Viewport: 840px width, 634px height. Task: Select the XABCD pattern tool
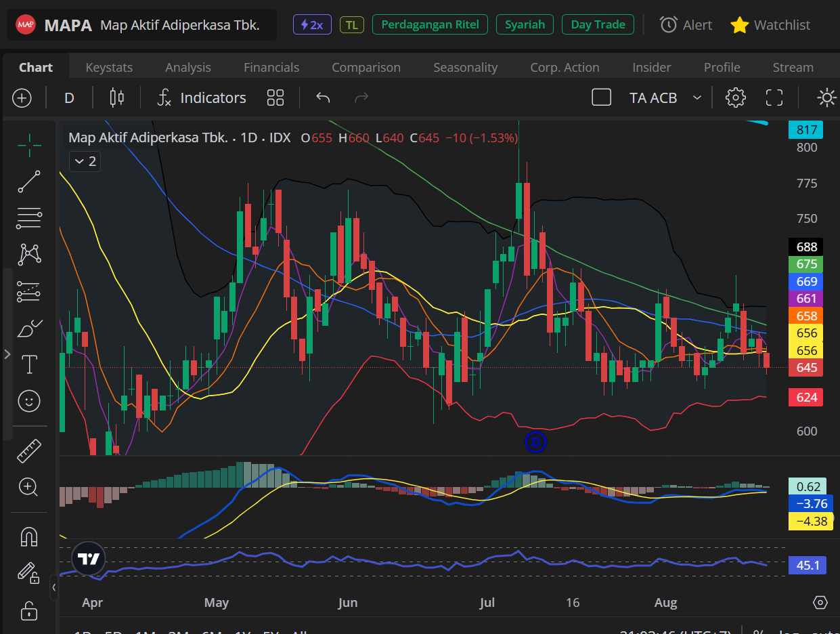coord(29,255)
